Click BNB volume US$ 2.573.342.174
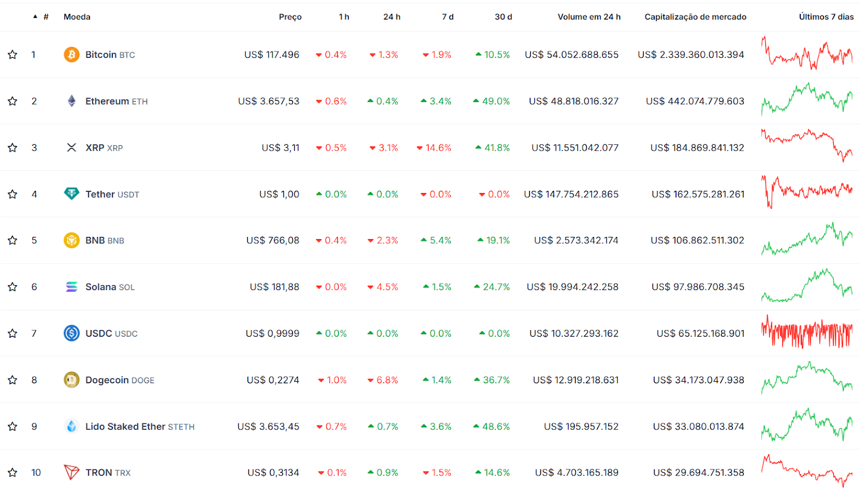The image size is (868, 495). [576, 240]
